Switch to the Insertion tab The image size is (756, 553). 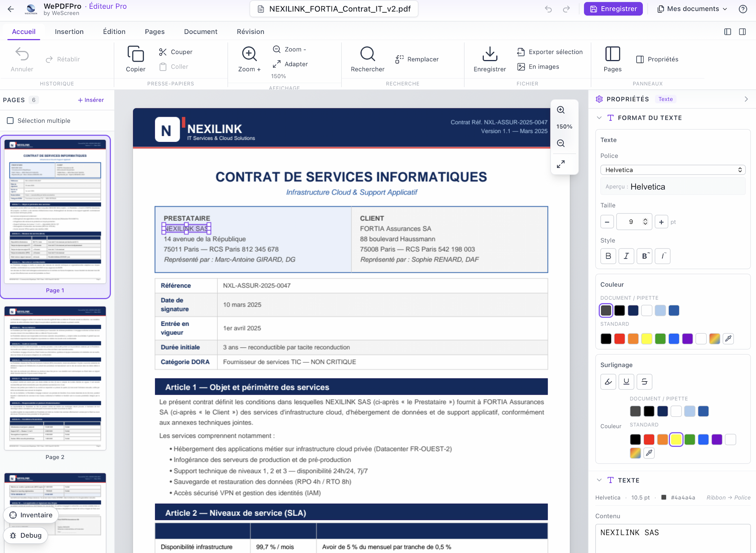[69, 32]
